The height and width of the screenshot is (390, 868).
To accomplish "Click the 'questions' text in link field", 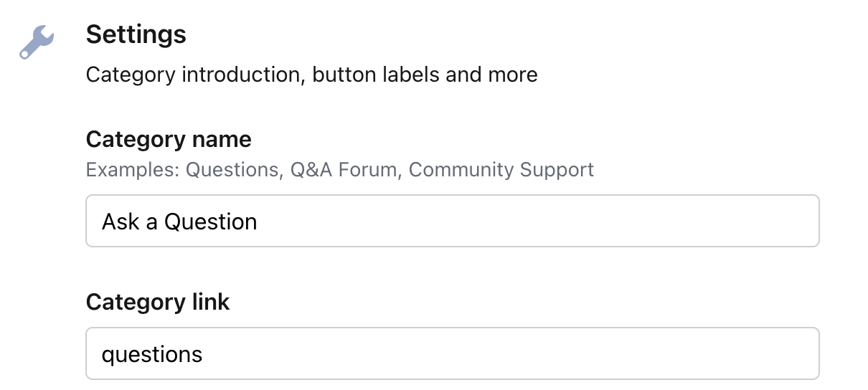I will 152,354.
